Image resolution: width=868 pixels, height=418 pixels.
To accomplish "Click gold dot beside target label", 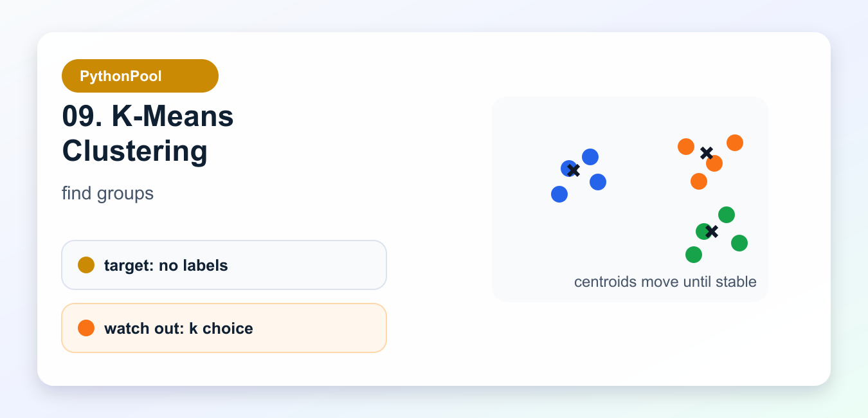I will coord(86,265).
